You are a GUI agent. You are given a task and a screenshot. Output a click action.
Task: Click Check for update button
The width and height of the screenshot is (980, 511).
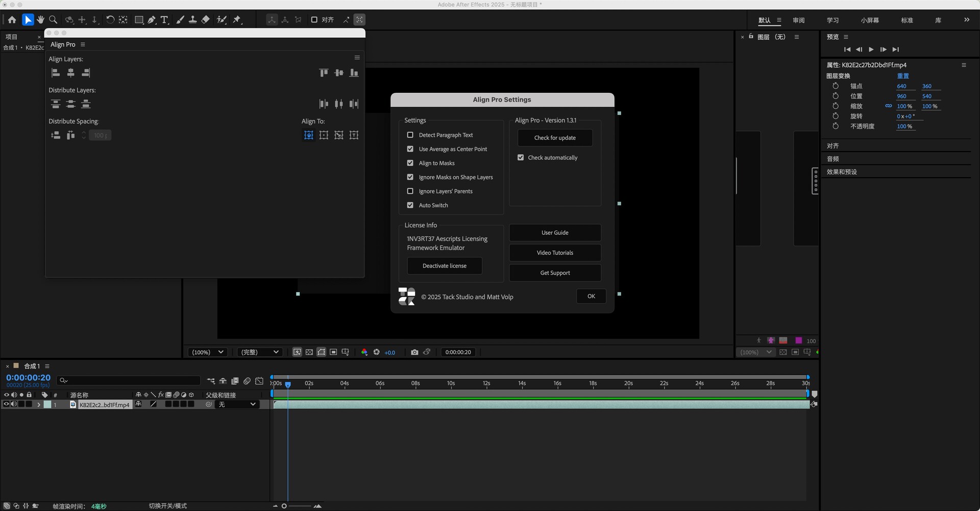tap(555, 138)
